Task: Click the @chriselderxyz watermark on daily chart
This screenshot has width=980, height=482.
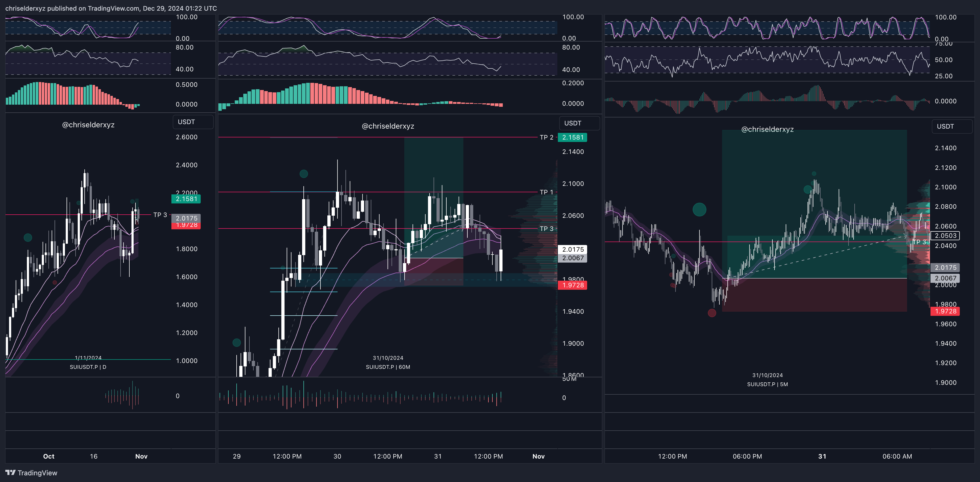Action: coord(88,125)
